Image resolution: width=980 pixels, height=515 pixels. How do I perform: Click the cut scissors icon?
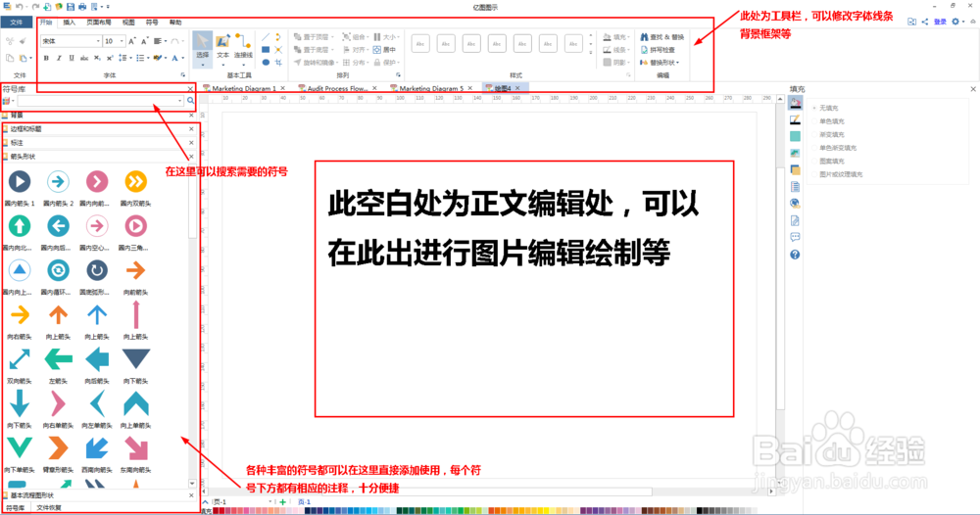click(x=10, y=41)
